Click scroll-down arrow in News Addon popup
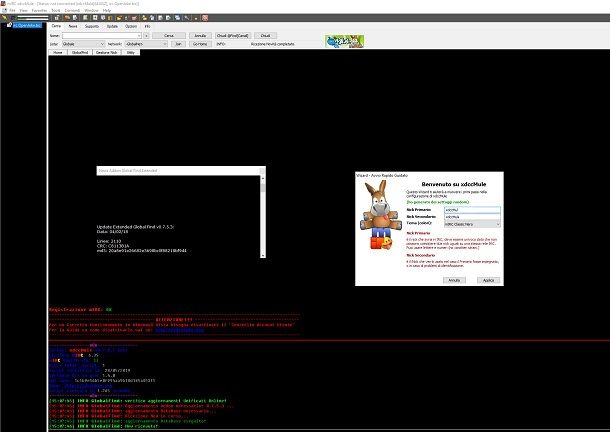The width and height of the screenshot is (610, 432). [x=263, y=255]
